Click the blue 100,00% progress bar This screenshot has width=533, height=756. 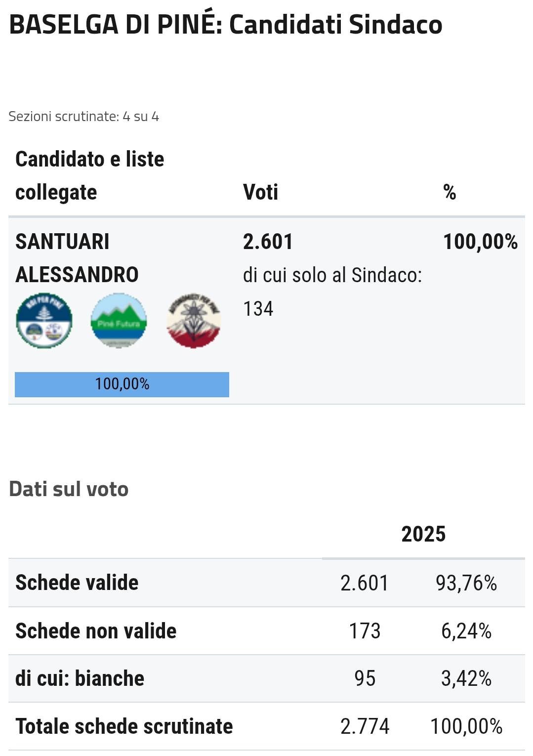pyautogui.click(x=122, y=384)
